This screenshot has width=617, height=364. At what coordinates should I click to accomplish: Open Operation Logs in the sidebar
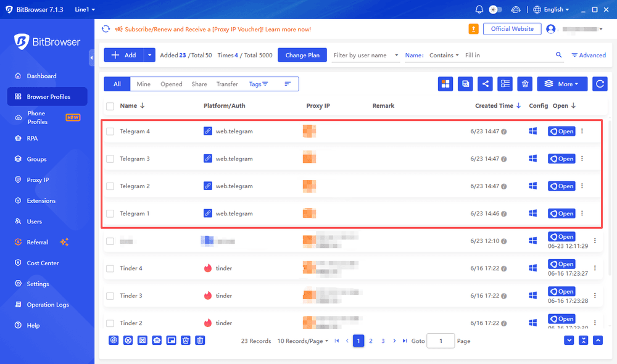click(x=48, y=305)
